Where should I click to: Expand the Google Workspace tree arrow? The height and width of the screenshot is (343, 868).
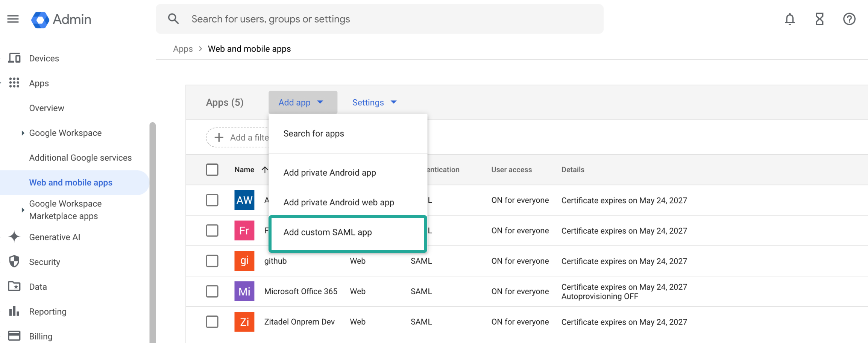point(23,133)
